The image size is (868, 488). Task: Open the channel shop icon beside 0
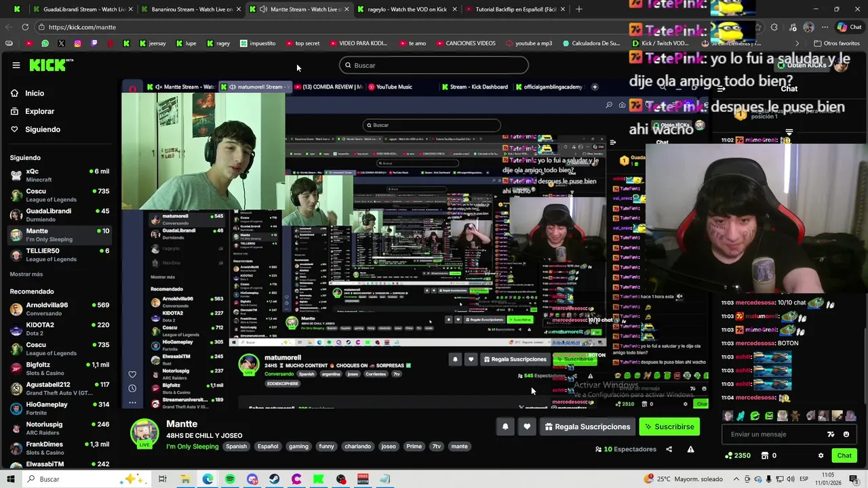(x=765, y=455)
